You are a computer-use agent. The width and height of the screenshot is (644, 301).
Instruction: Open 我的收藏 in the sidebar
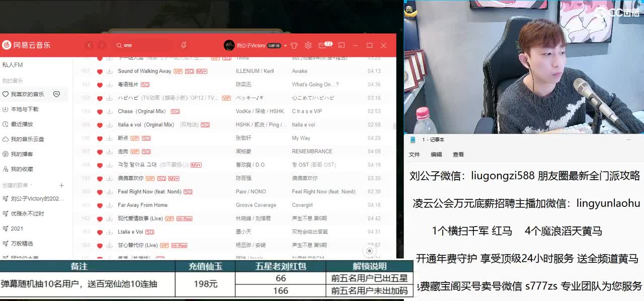22,169
